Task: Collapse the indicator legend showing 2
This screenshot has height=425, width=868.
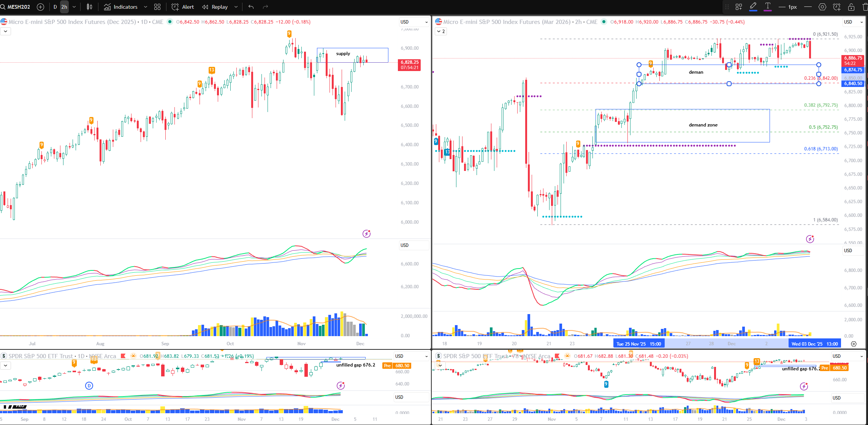Action: pos(441,32)
